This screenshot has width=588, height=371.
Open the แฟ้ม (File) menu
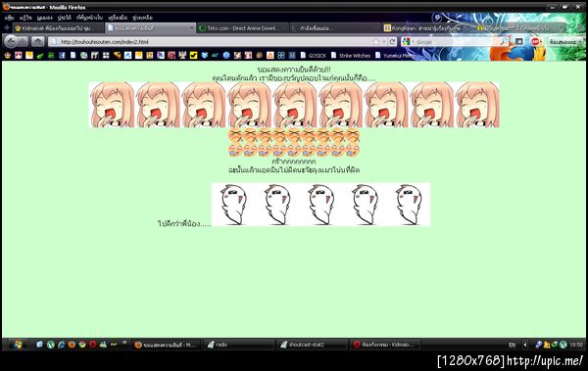click(x=10, y=18)
